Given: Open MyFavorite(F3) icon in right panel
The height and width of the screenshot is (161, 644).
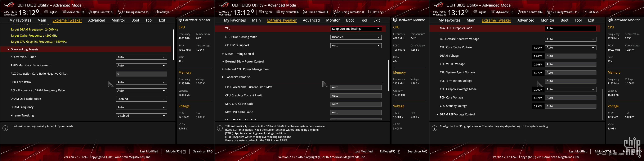Looking at the screenshot, I should click(493, 12).
